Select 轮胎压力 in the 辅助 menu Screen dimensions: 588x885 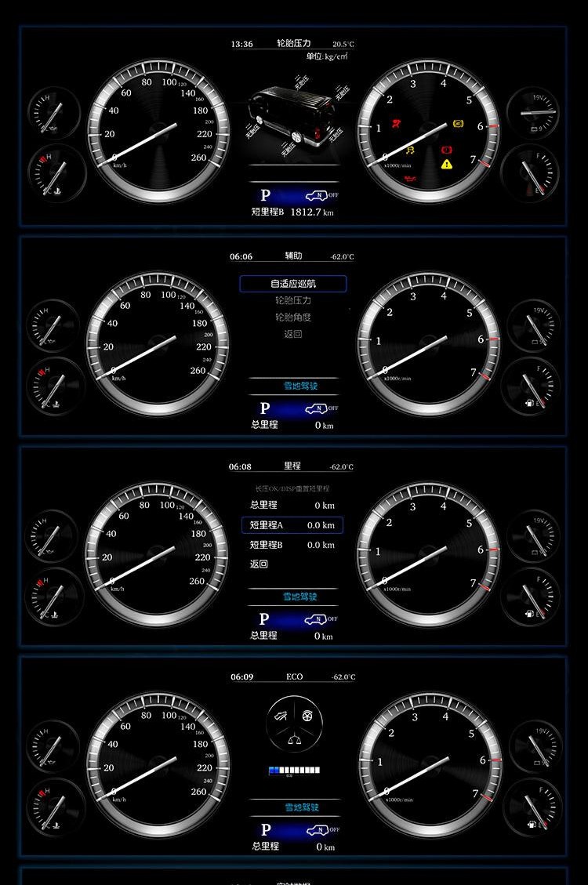tap(292, 300)
